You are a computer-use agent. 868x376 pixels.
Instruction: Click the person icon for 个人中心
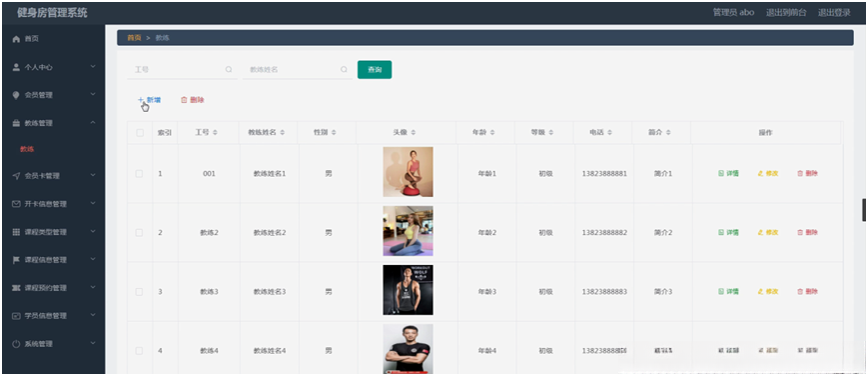(16, 67)
